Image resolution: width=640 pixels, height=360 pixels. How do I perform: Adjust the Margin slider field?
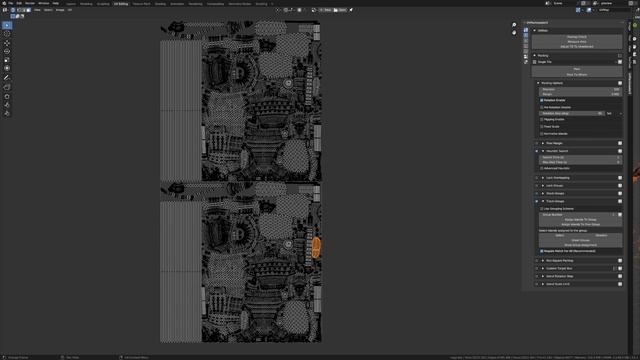(x=580, y=94)
